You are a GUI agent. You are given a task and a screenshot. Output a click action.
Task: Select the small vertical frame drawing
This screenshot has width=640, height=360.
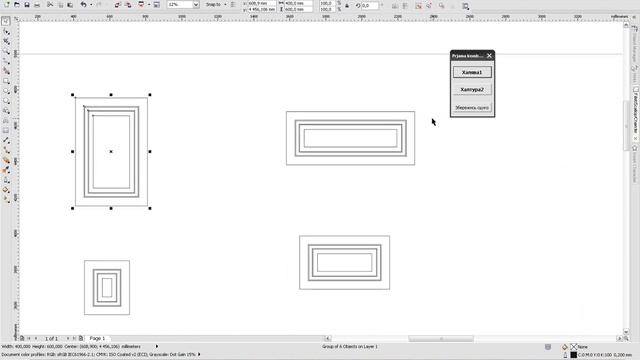point(107,287)
